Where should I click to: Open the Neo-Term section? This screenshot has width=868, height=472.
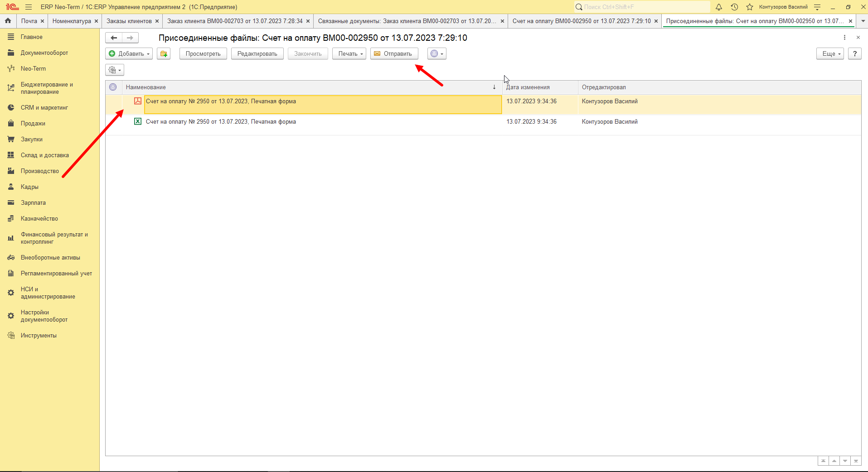click(33, 68)
